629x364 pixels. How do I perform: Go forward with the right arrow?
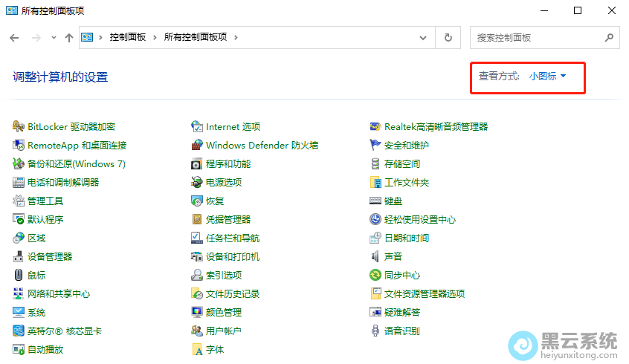click(36, 38)
